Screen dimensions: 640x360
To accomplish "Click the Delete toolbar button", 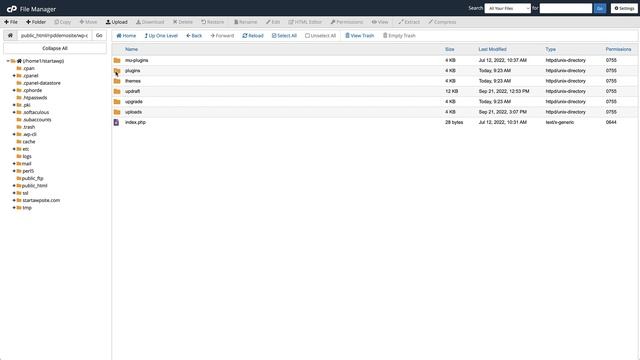I will 183,22.
